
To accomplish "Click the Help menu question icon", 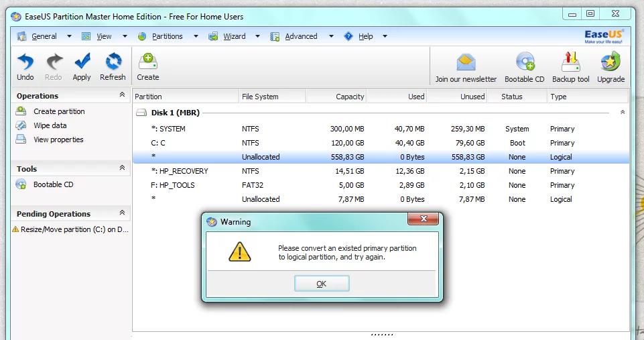I will [x=348, y=36].
